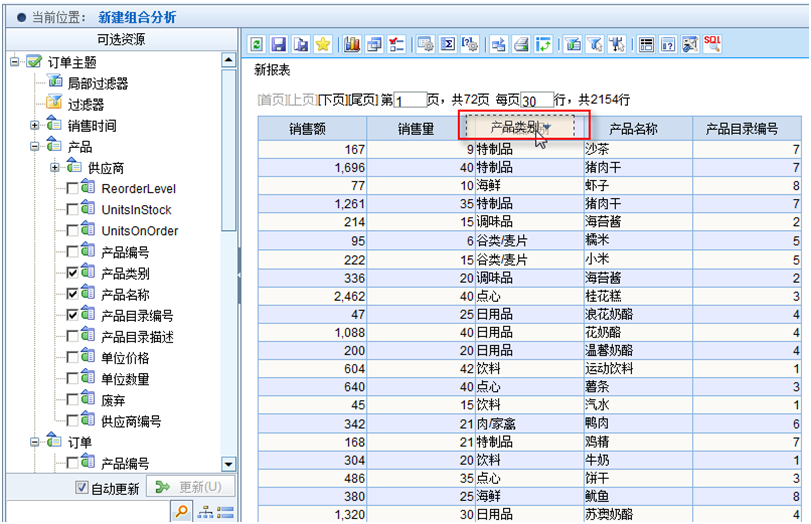
Task: Click the floppy disk save icon
Action: click(278, 44)
